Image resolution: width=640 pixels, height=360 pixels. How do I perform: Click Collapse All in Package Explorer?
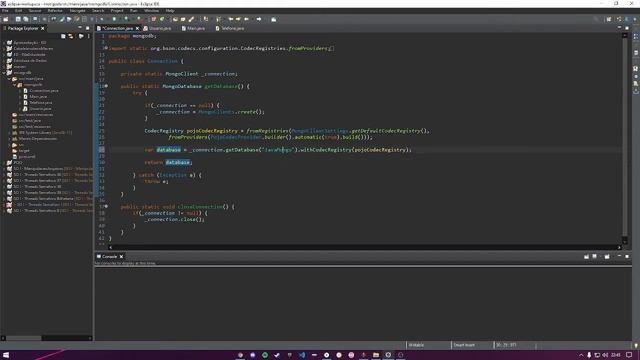(63, 36)
